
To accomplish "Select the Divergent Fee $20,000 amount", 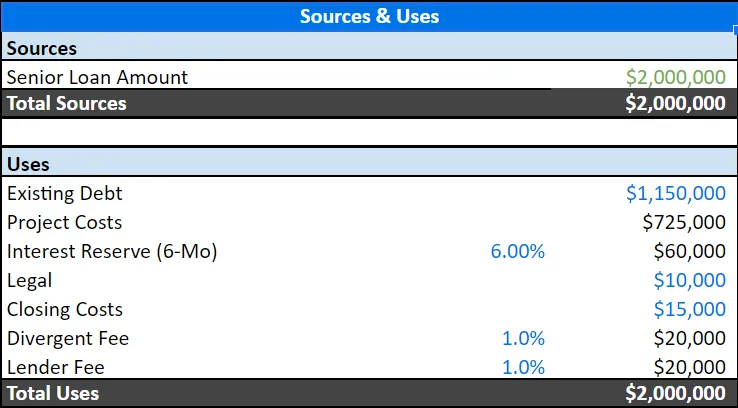I will pos(689,338).
